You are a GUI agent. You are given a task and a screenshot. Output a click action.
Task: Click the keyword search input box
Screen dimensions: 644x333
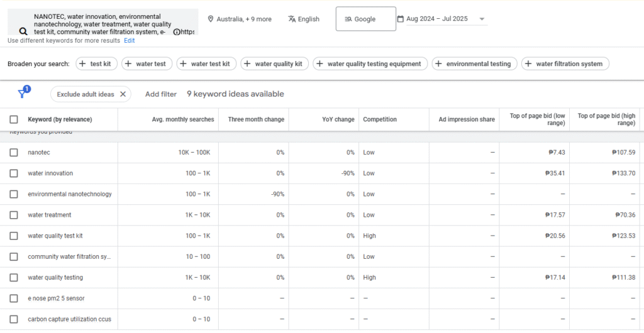pyautogui.click(x=104, y=24)
